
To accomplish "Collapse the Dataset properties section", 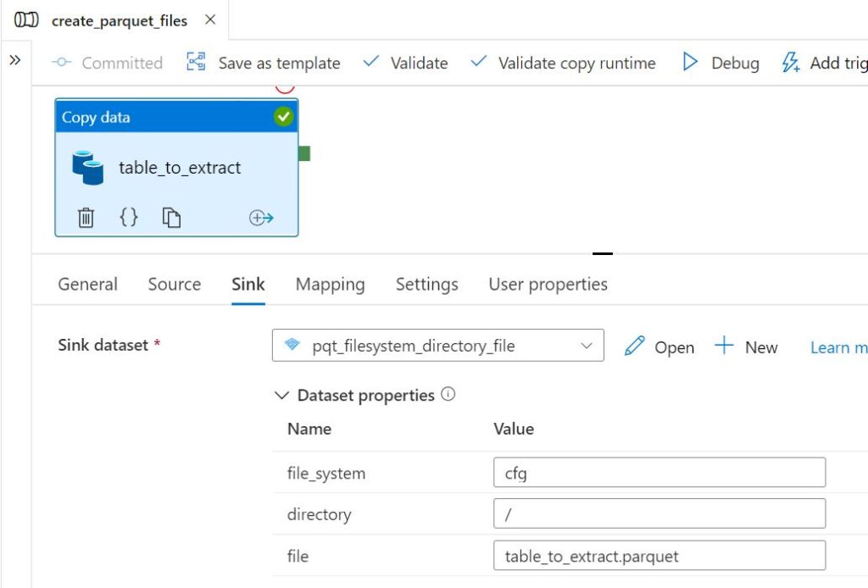I will [x=281, y=396].
